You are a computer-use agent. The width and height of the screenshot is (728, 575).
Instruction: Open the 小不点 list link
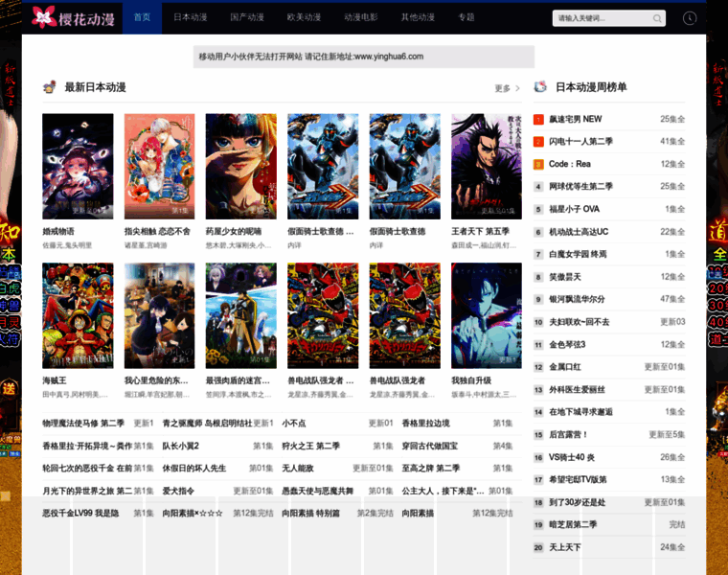pyautogui.click(x=294, y=424)
